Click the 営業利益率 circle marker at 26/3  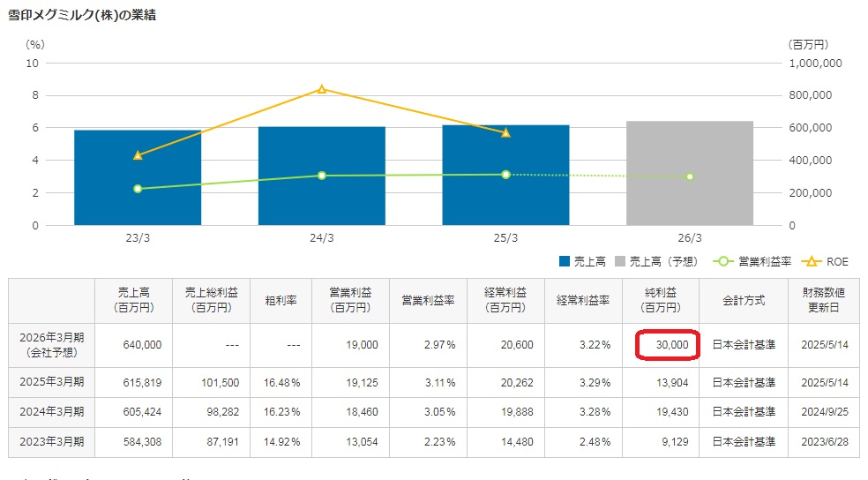pyautogui.click(x=690, y=176)
